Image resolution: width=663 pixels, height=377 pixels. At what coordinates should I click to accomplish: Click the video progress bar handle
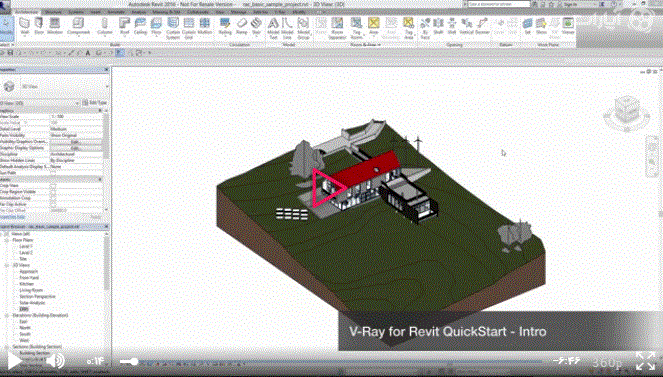[x=134, y=362]
